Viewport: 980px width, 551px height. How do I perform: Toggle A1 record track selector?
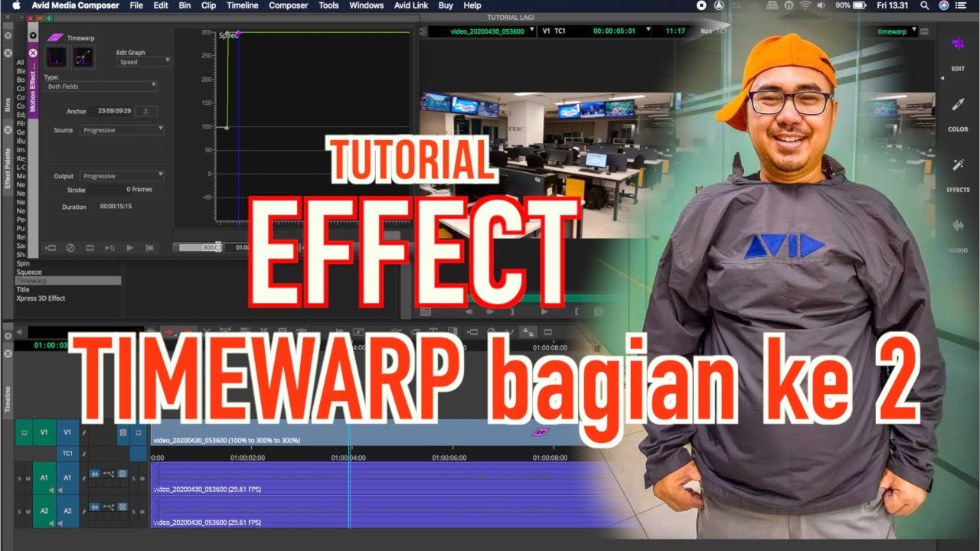tap(67, 478)
